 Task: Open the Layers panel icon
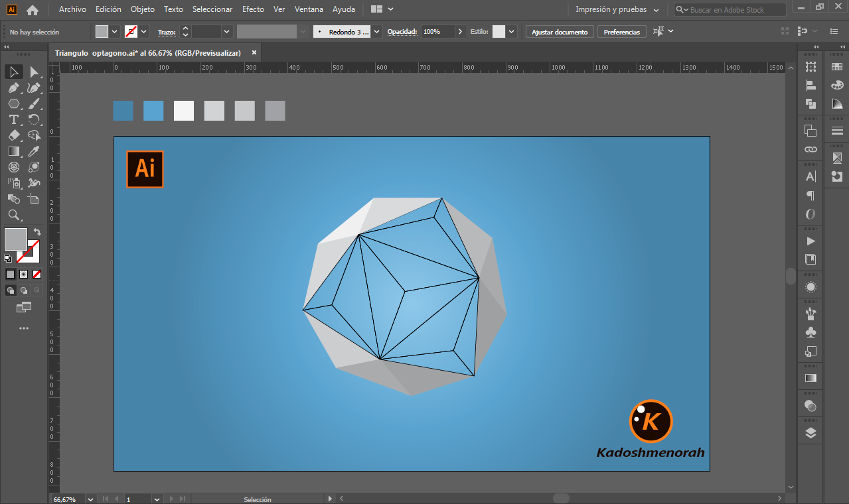[x=810, y=433]
